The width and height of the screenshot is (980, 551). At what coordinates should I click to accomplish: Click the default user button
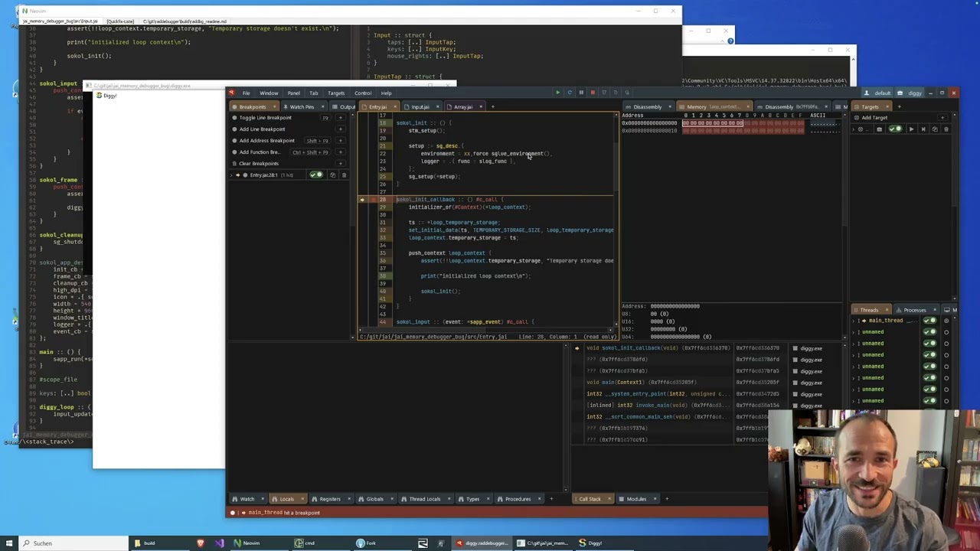click(x=878, y=93)
